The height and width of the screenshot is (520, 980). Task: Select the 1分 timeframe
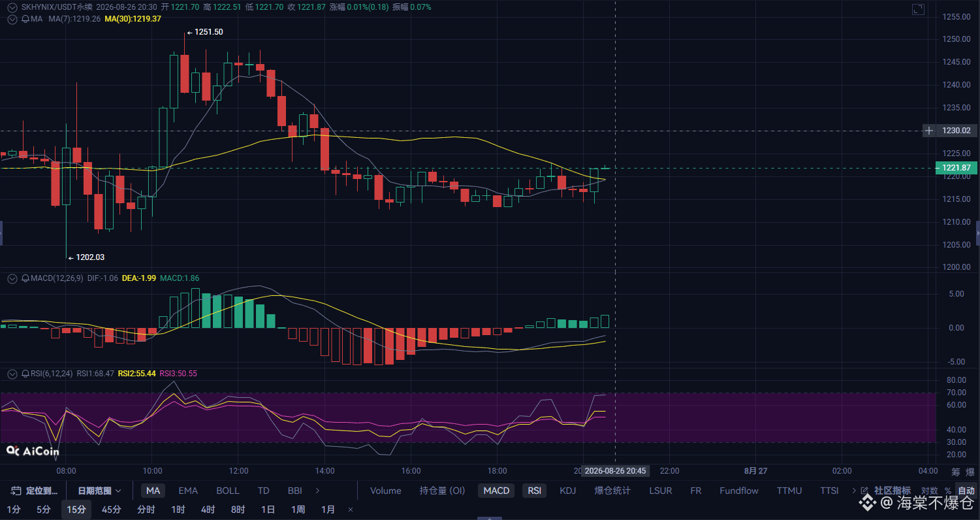pos(13,510)
